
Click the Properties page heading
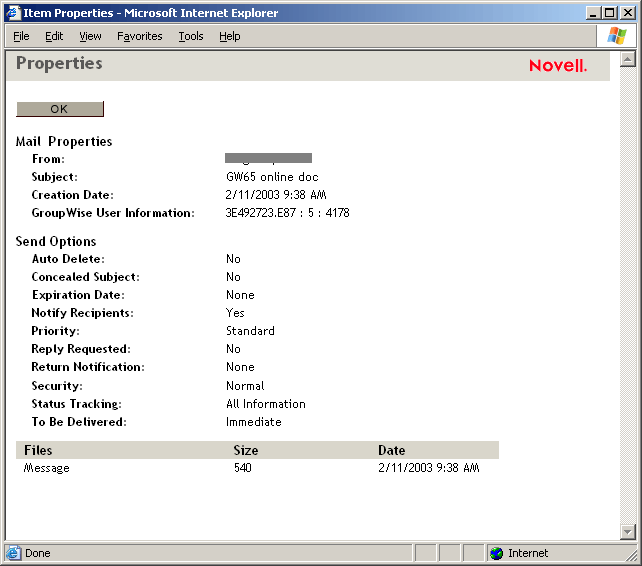point(59,64)
